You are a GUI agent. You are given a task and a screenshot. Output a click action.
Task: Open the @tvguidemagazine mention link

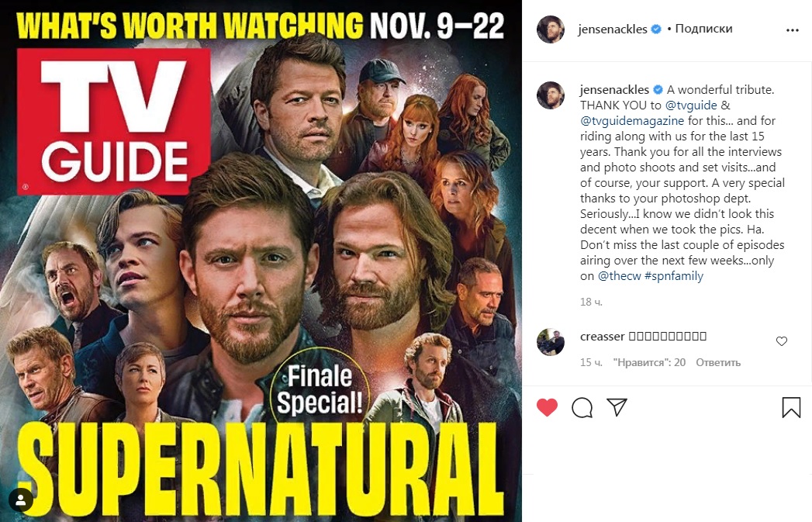632,121
